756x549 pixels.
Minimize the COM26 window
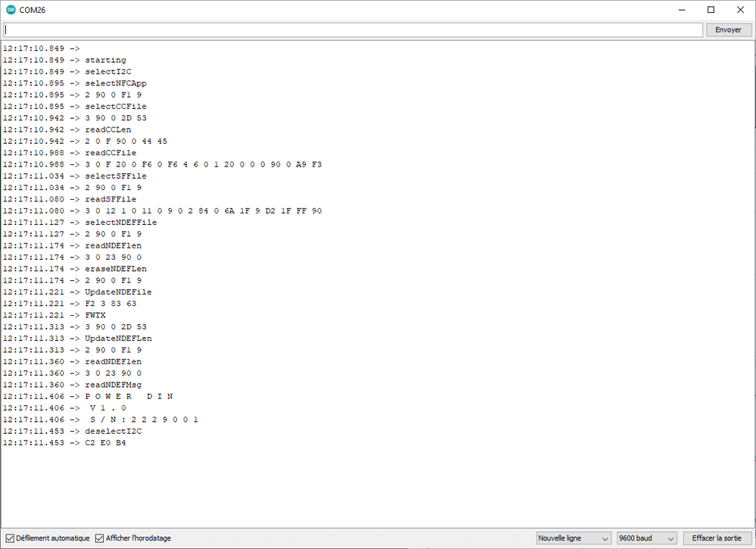682,10
